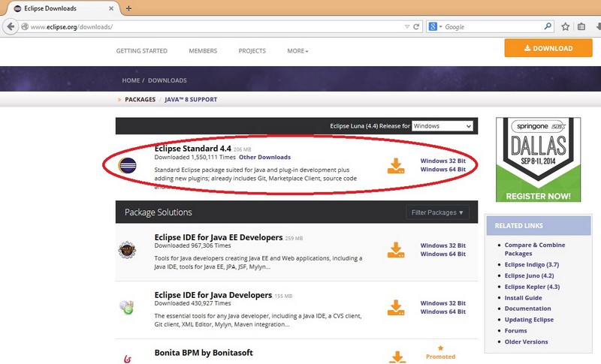Click the browser back arrow button

click(x=10, y=26)
